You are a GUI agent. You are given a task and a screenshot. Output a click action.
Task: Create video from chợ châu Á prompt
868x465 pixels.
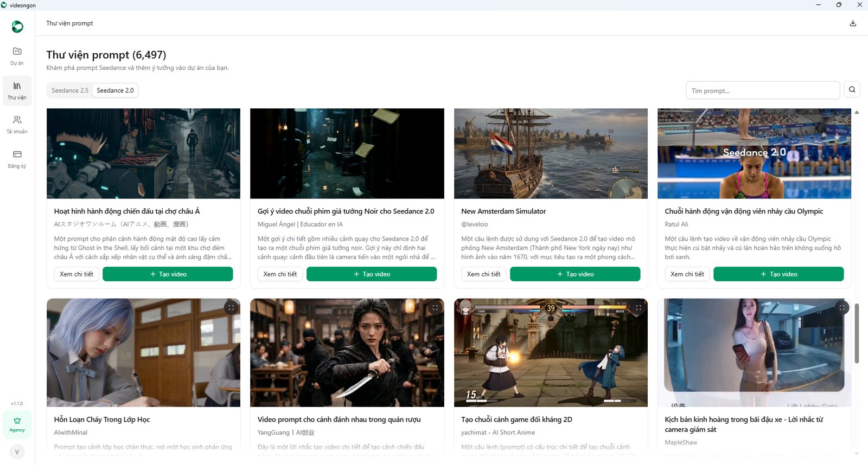pyautogui.click(x=168, y=274)
